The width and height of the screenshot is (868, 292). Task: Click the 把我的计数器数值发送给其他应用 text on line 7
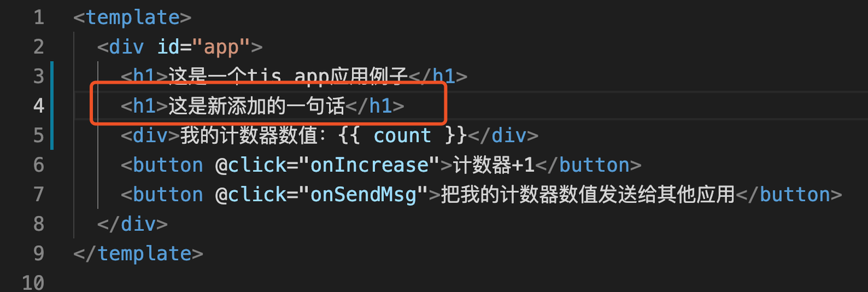point(587,195)
